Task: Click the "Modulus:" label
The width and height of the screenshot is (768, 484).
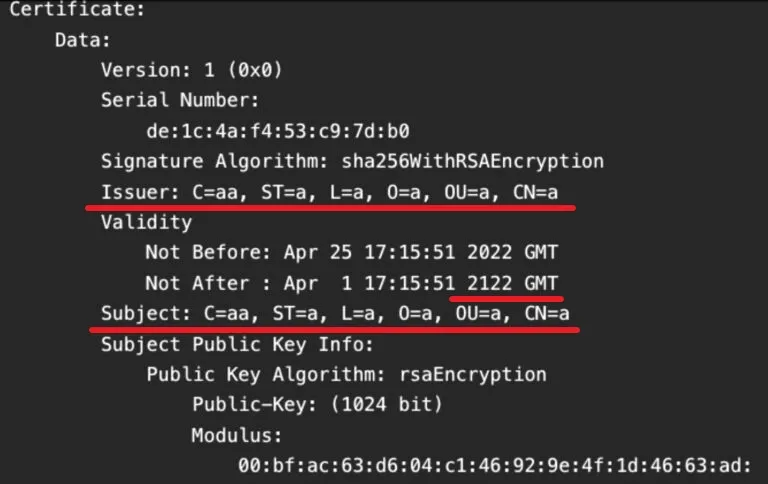Action: coord(237,436)
